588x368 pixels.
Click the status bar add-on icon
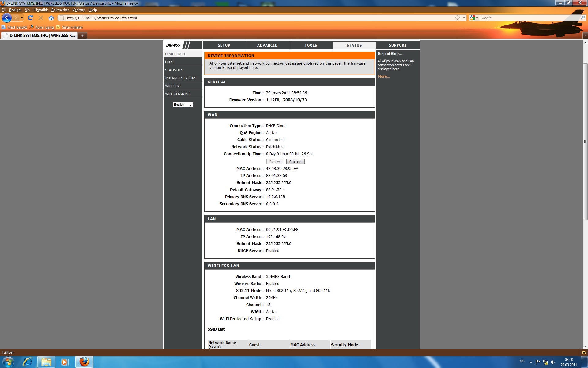pyautogui.click(x=584, y=352)
